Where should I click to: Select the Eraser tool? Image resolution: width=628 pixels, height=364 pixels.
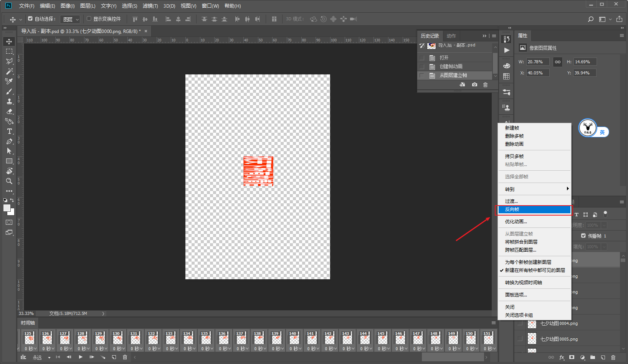pos(9,111)
